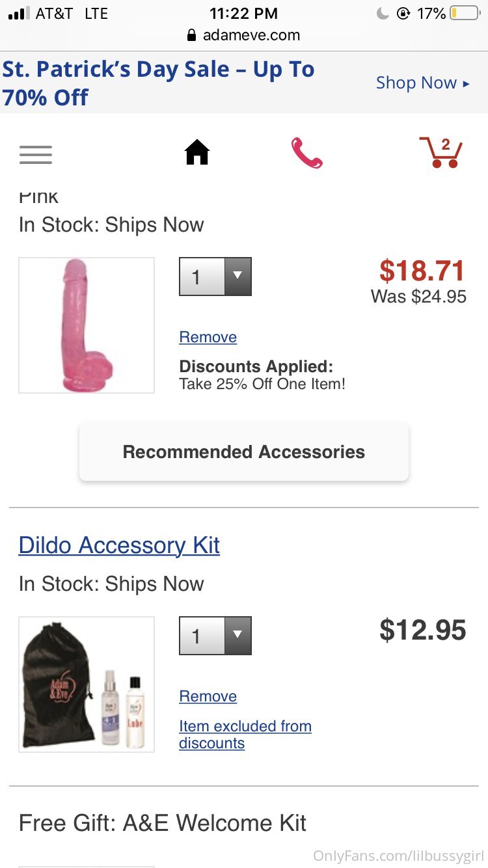
Task: Tap the battery indicator in status bar
Action: [465, 13]
